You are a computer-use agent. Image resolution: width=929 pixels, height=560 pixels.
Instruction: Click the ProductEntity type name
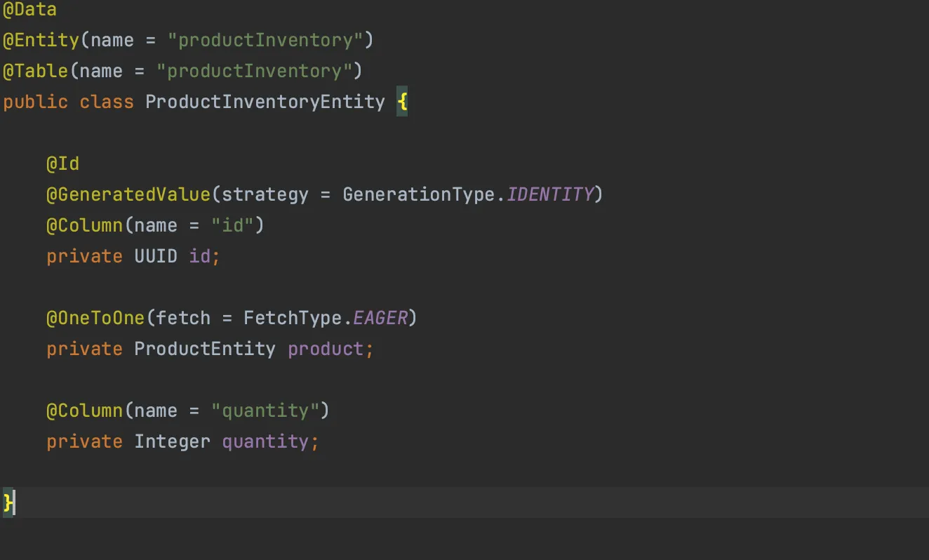pyautogui.click(x=204, y=348)
